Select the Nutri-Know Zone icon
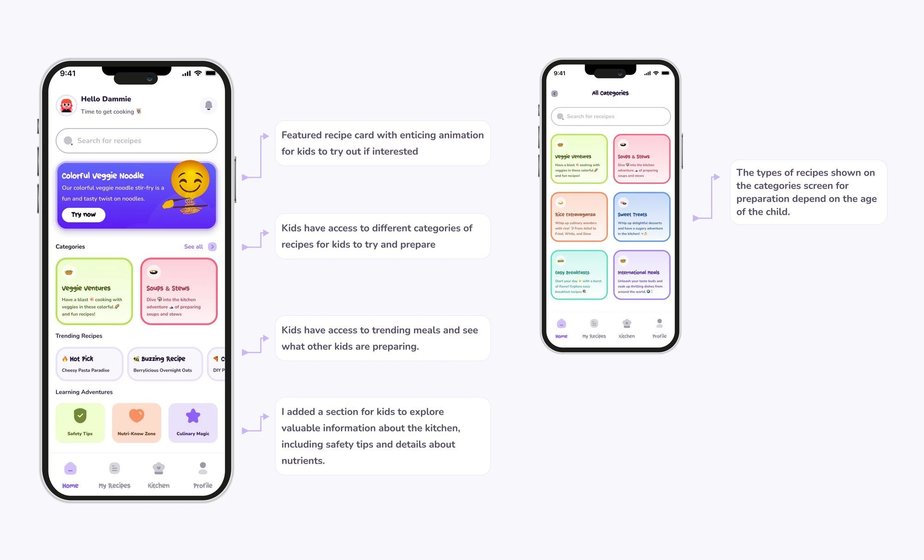Viewport: 924px width, 560px height. (137, 416)
